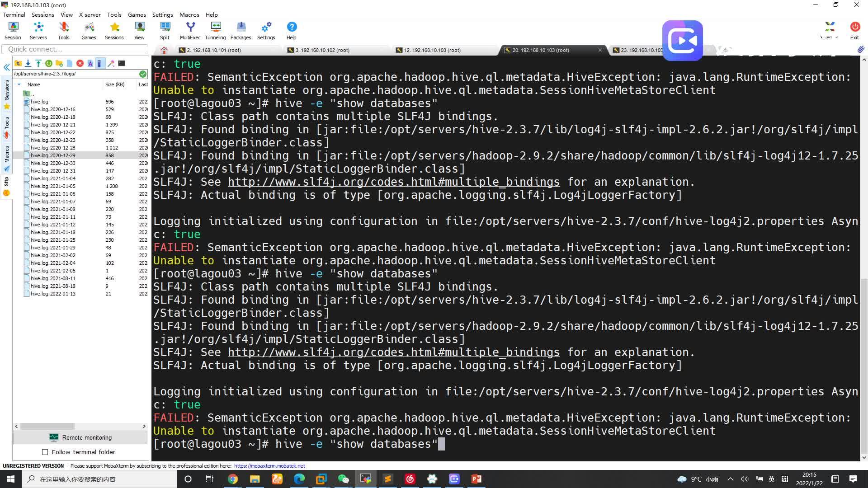
Task: Collapse sidebar with double chevron arrow
Action: pos(6,67)
